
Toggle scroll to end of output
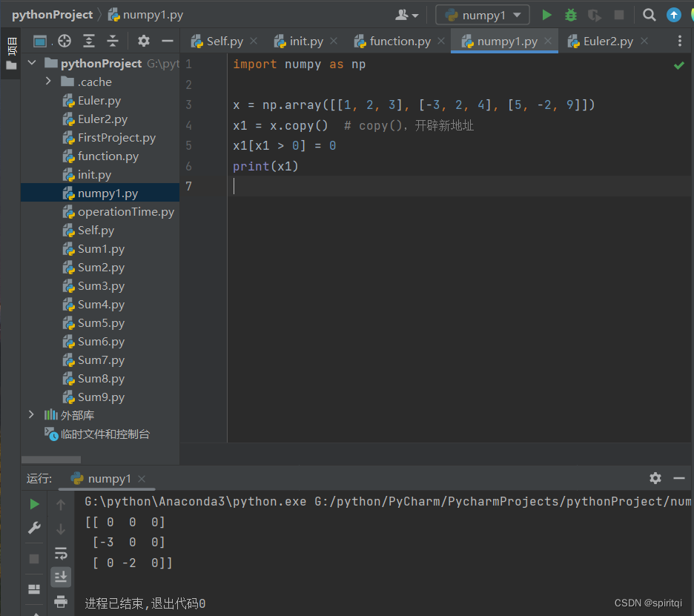pos(61,577)
